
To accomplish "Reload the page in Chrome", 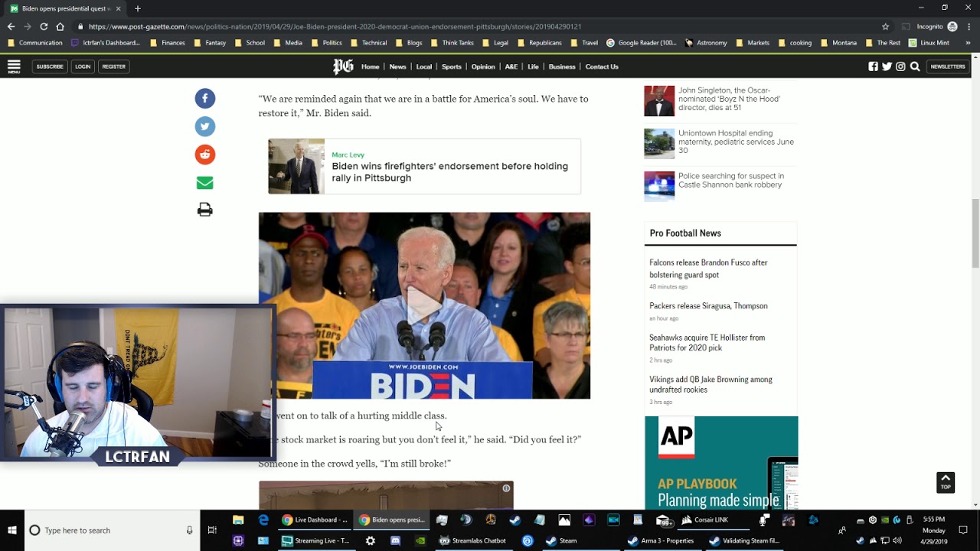I will tap(44, 27).
